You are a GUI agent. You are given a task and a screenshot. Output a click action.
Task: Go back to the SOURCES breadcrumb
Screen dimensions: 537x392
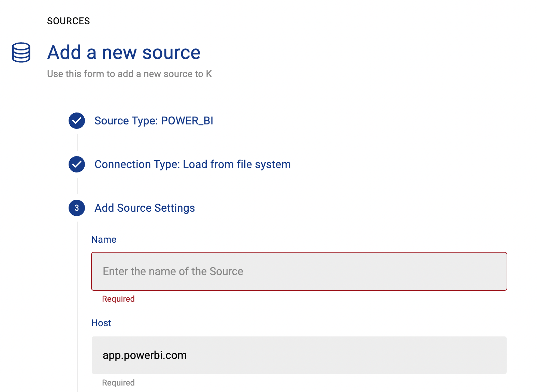(68, 21)
